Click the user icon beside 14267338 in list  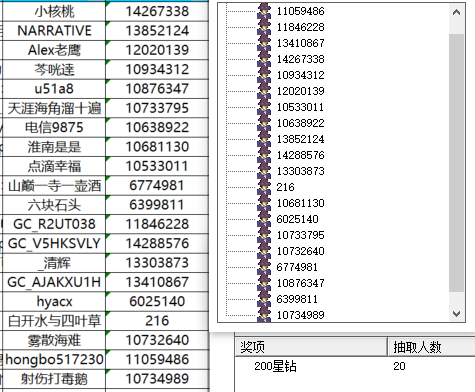tap(264, 59)
